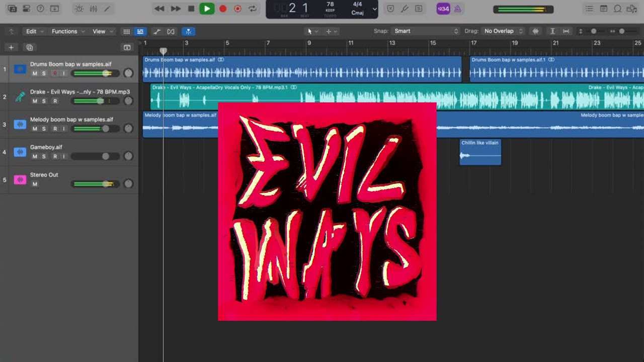Viewport: 644px width, 362px height.
Task: Show automation curve icon
Action: click(157, 31)
